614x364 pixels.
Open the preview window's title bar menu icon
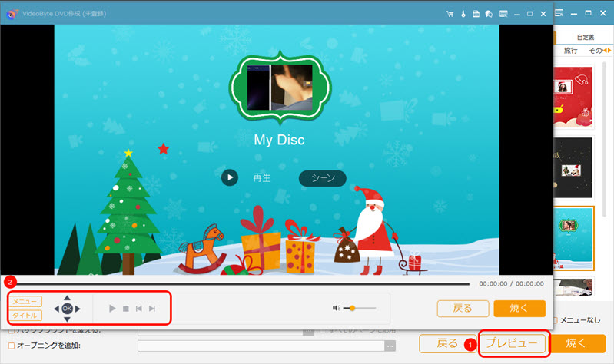coord(503,14)
